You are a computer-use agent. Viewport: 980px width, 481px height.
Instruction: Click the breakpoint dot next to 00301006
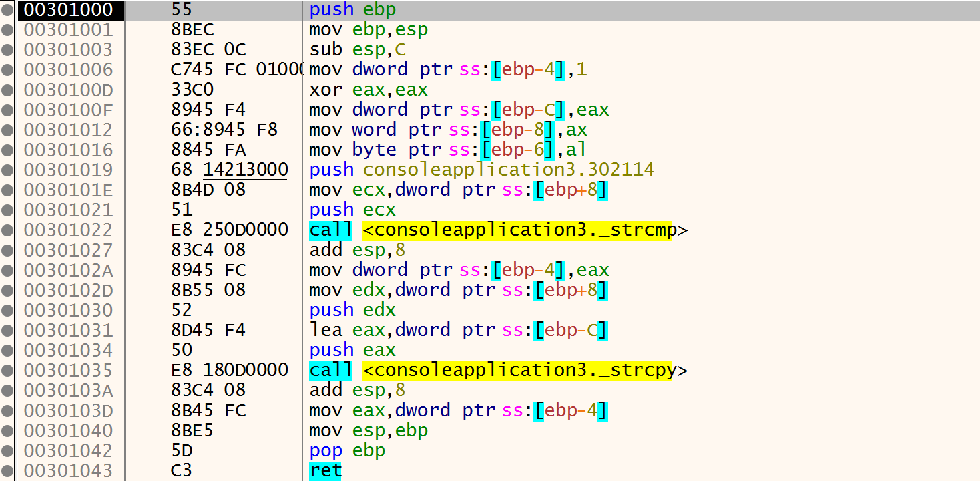coord(7,69)
